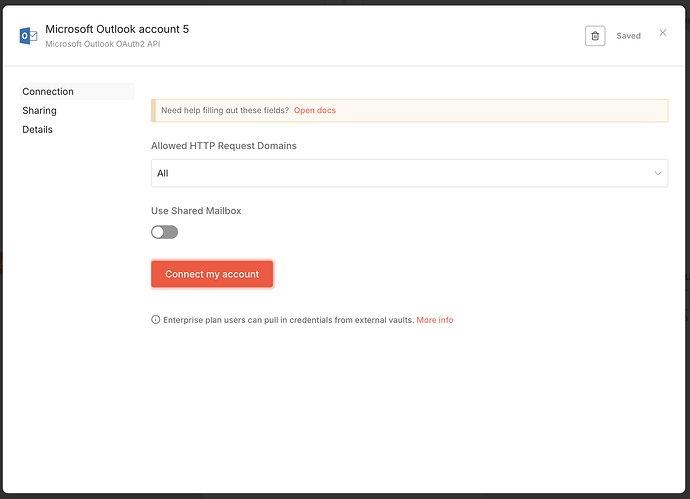Click the Allowed HTTP Request Domains label
The image size is (690, 499).
tap(223, 146)
